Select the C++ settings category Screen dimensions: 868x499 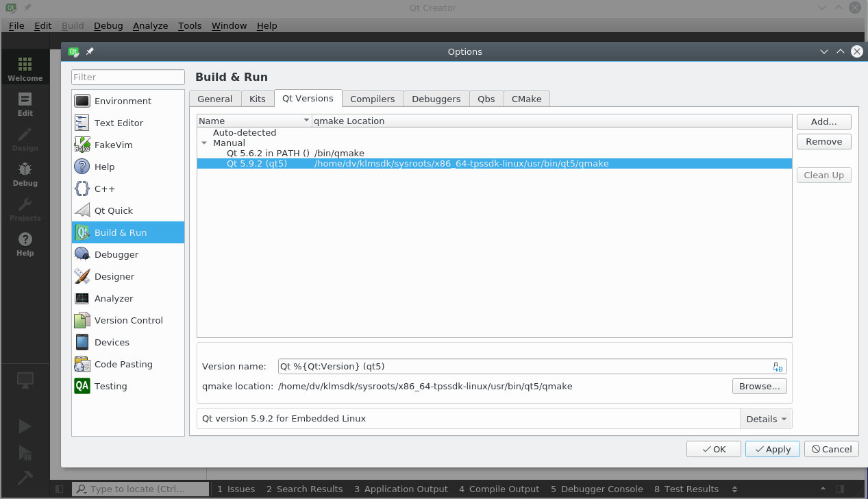coord(104,188)
